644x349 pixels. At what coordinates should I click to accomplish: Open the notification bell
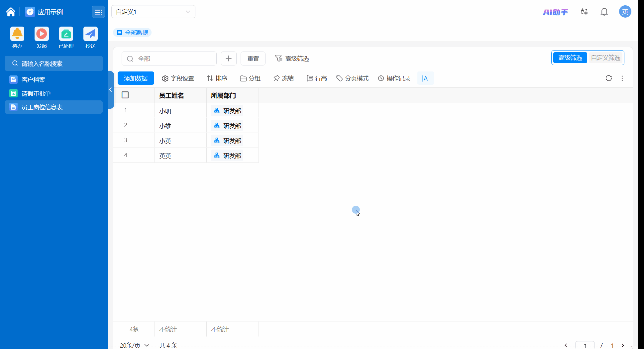(x=604, y=12)
